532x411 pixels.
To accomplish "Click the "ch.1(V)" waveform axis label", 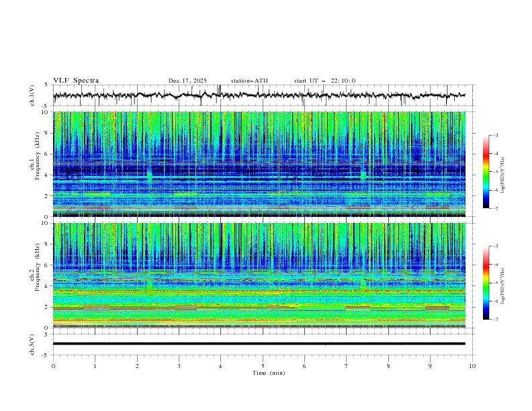I will 32,95.
